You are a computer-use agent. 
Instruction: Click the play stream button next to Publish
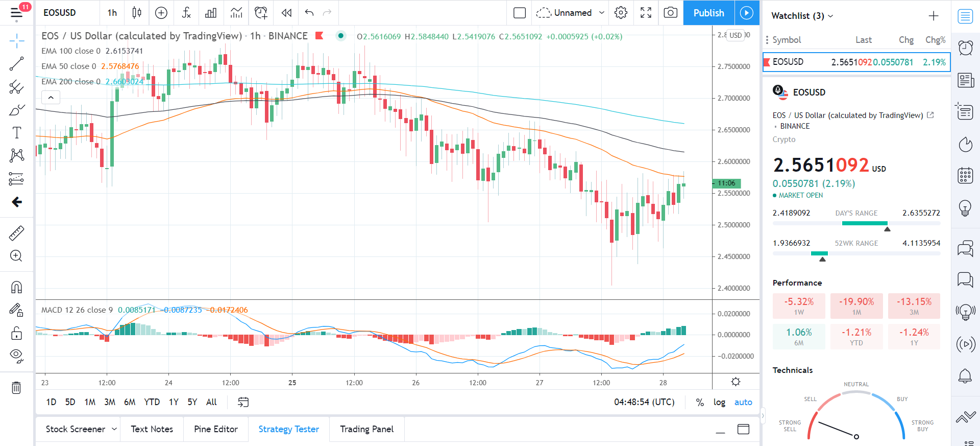(747, 13)
